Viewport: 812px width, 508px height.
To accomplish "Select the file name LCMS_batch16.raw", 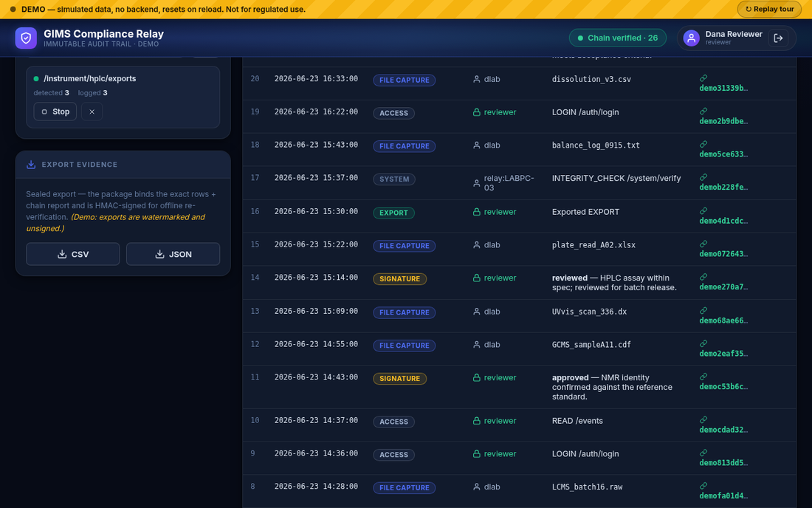I will [588, 487].
